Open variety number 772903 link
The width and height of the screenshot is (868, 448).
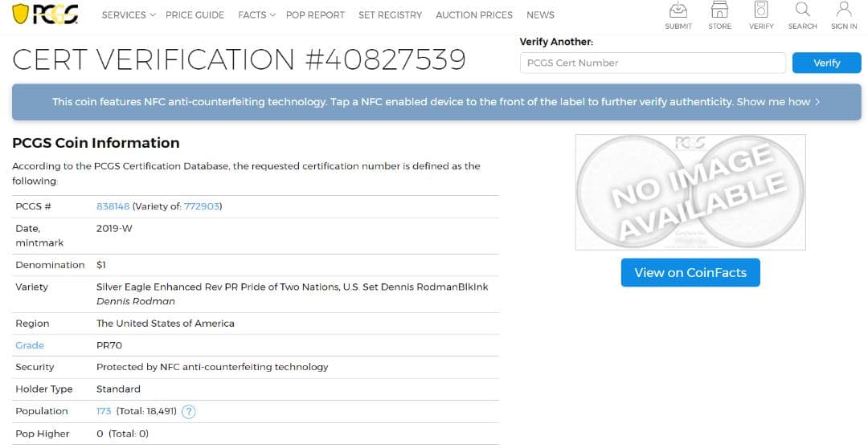(201, 206)
